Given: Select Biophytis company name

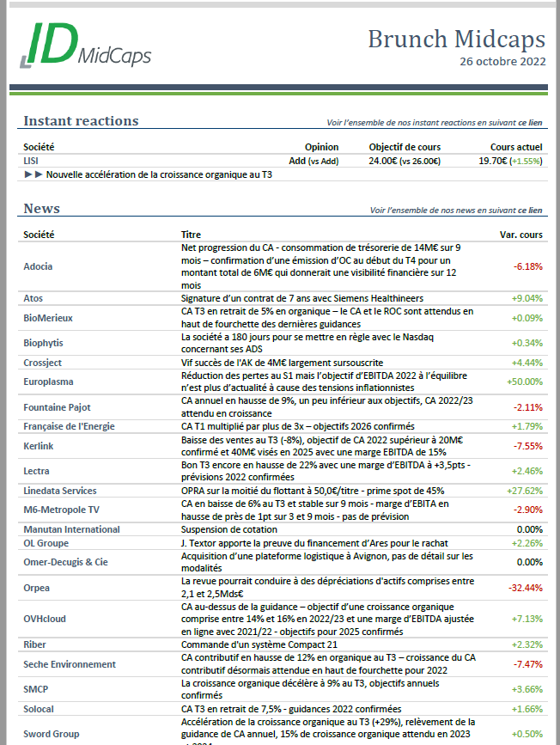Looking at the screenshot, I should [x=43, y=343].
